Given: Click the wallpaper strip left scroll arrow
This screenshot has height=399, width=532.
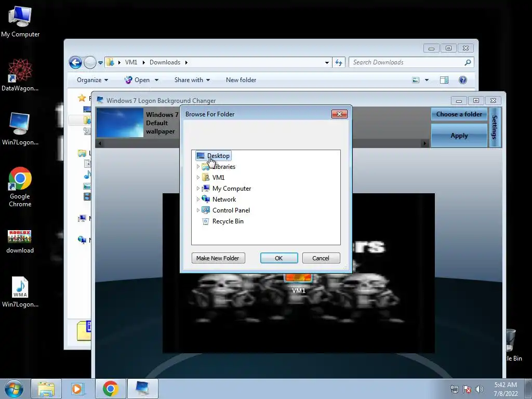Looking at the screenshot, I should (x=100, y=143).
